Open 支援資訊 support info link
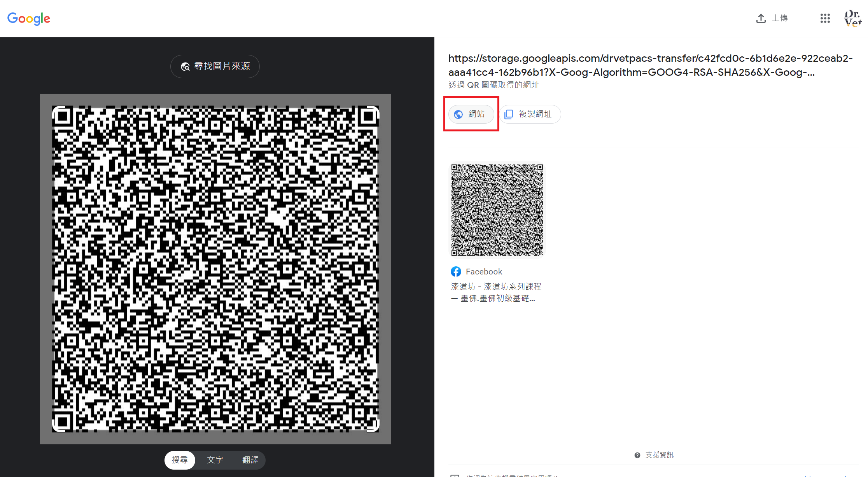Viewport: 868px width, 477px height. [660, 455]
